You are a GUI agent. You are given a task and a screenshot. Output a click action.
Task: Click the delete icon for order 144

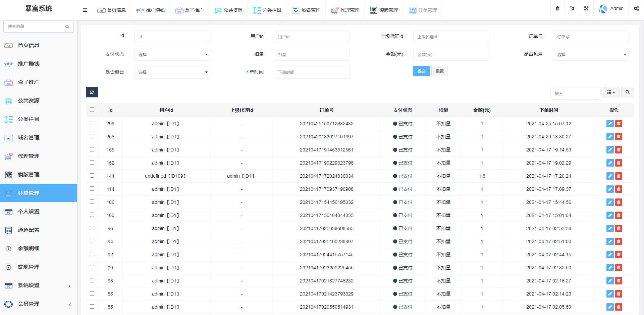619,176
